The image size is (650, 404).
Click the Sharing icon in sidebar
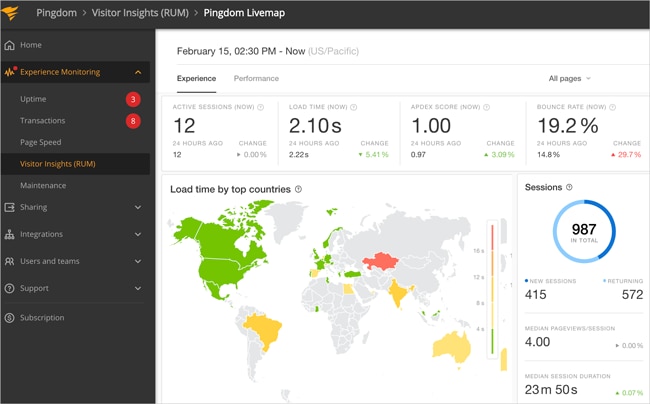9,207
